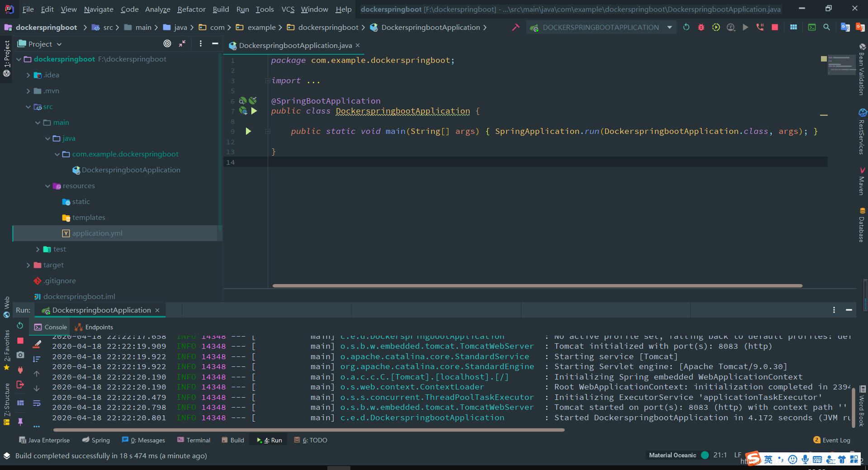
Task: Open the Project Structure grid icon
Action: [793, 27]
